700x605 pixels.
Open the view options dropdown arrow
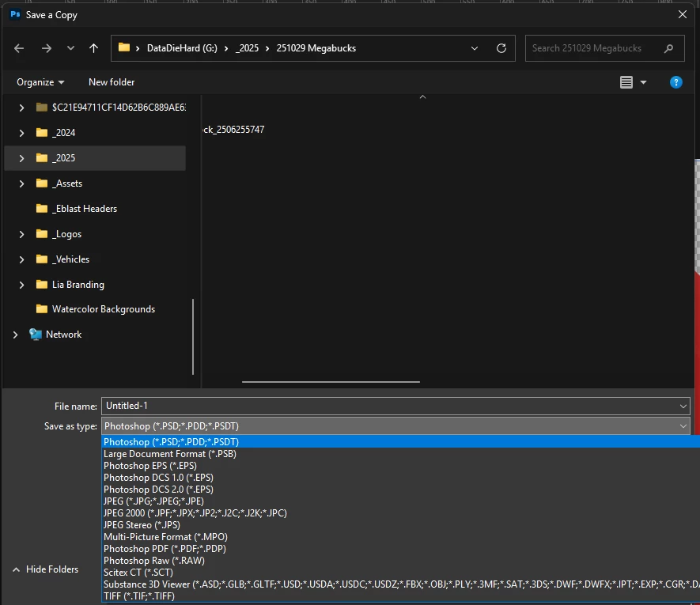click(x=643, y=82)
